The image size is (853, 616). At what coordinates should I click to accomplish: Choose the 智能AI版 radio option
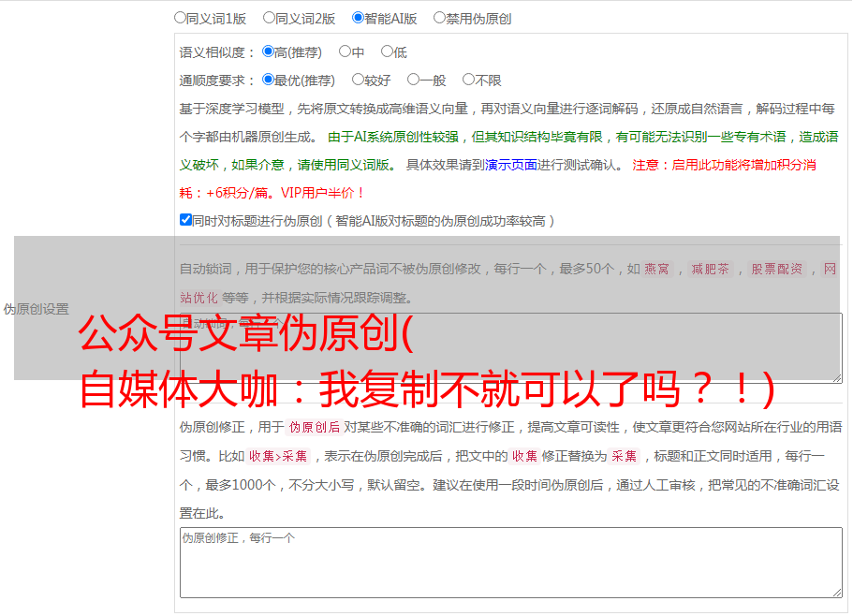point(358,18)
